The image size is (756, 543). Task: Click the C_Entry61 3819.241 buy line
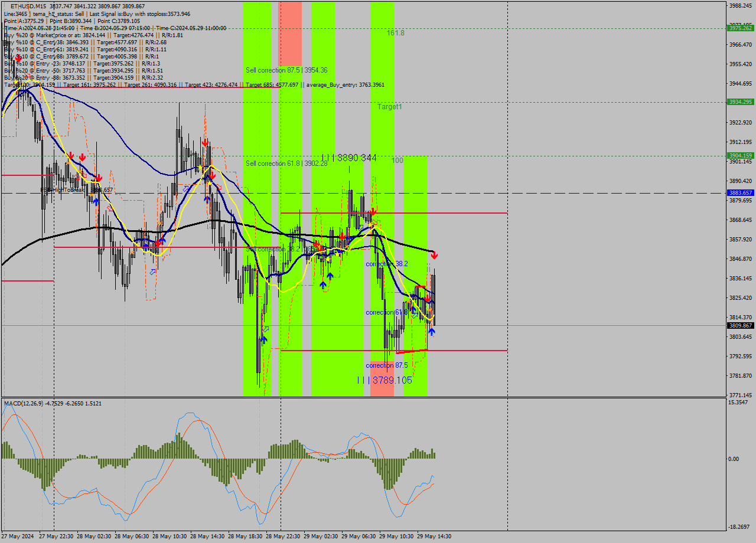pyautogui.click(x=85, y=49)
